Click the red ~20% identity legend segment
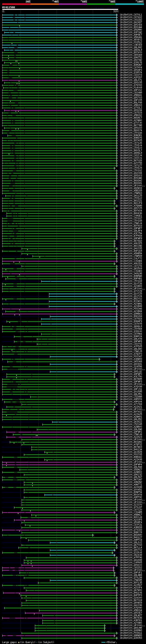Viewport: 146px width, 644px height. tap(16, 4)
